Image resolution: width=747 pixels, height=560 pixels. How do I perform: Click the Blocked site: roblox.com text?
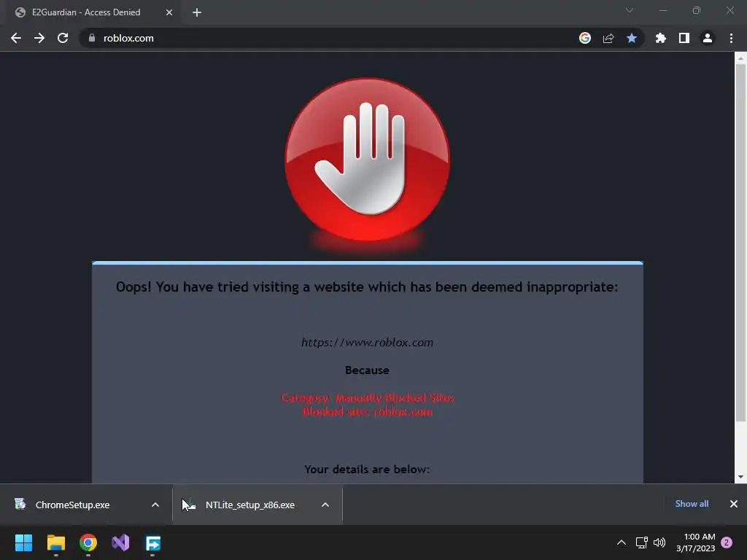(x=368, y=412)
